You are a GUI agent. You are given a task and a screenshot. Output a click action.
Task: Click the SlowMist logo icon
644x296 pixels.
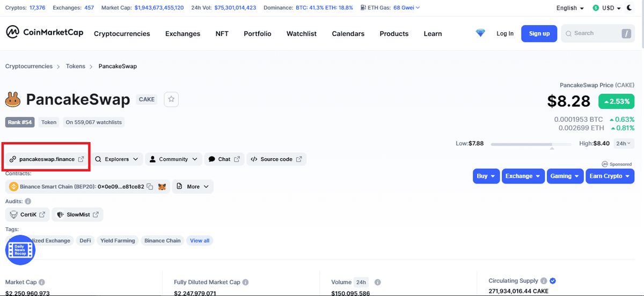pos(60,214)
